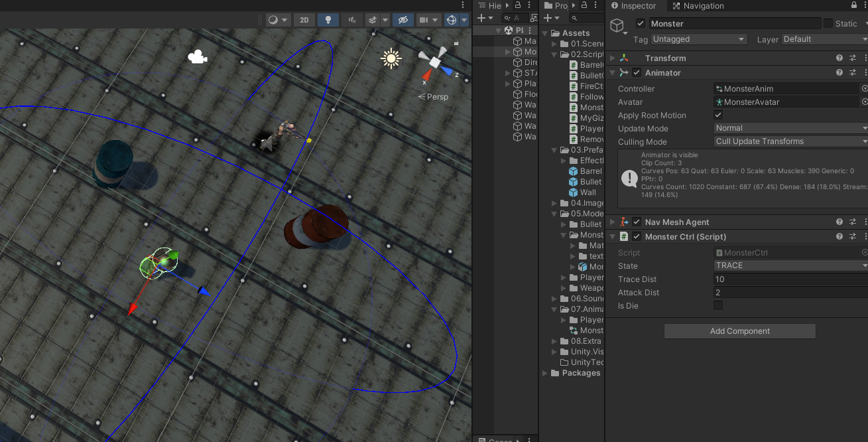The height and width of the screenshot is (442, 868).
Task: Click the red X axis cone of orientation gizmo
Action: [426, 76]
